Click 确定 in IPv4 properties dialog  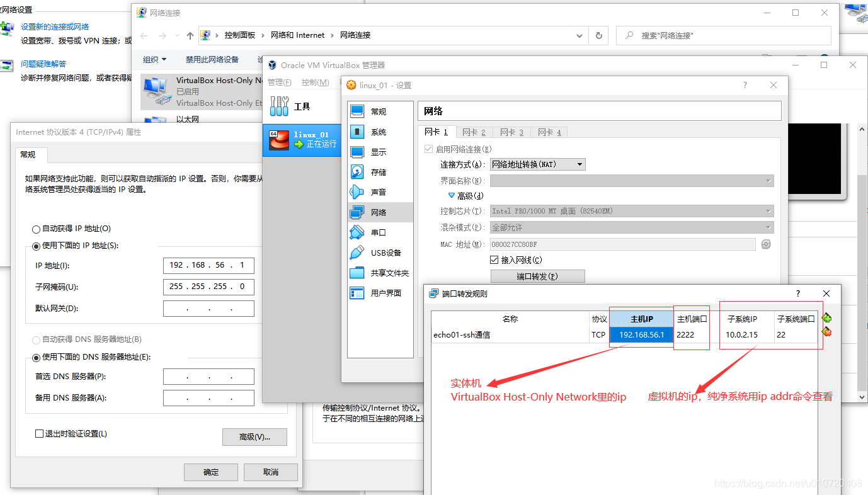pos(211,472)
